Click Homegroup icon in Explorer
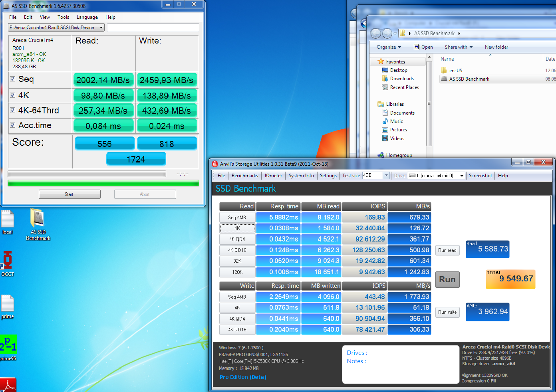 [x=381, y=155]
